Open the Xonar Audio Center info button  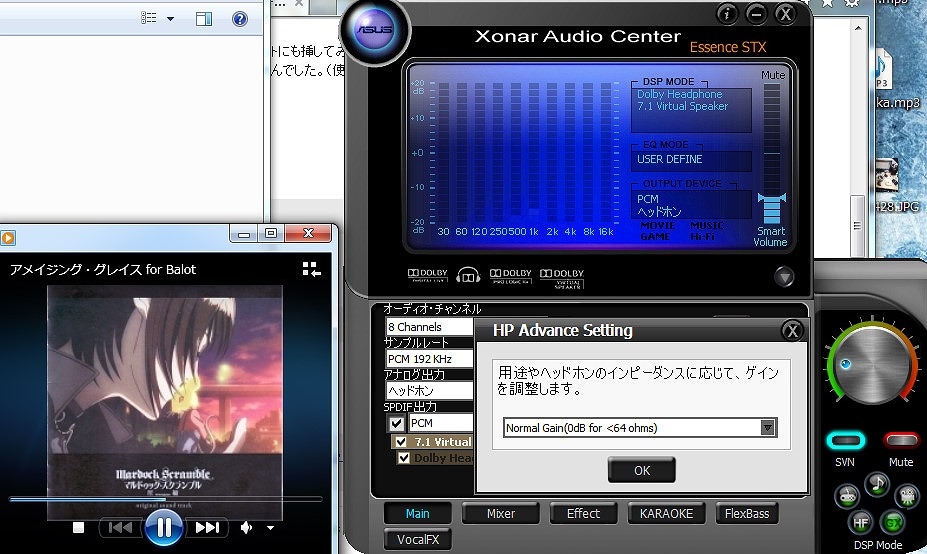coord(727,14)
